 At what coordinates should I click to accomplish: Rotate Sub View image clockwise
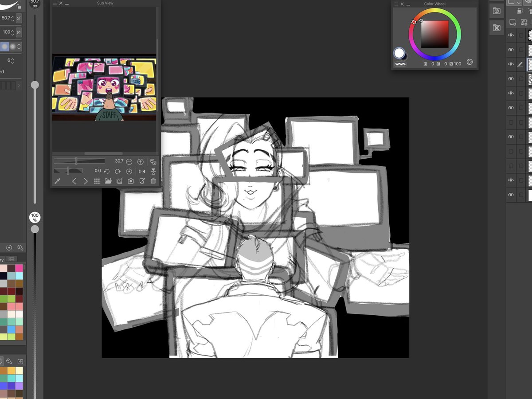point(118,171)
